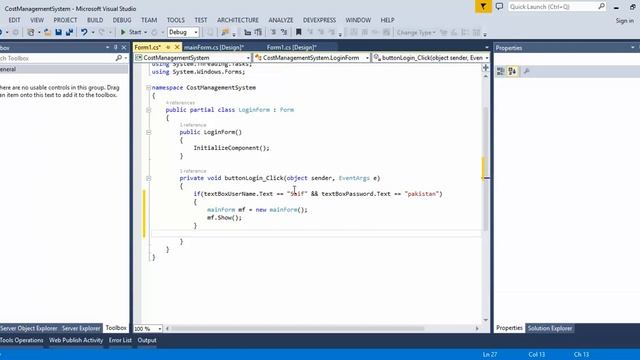Open the Error List tab
640x360 pixels.
point(120,340)
